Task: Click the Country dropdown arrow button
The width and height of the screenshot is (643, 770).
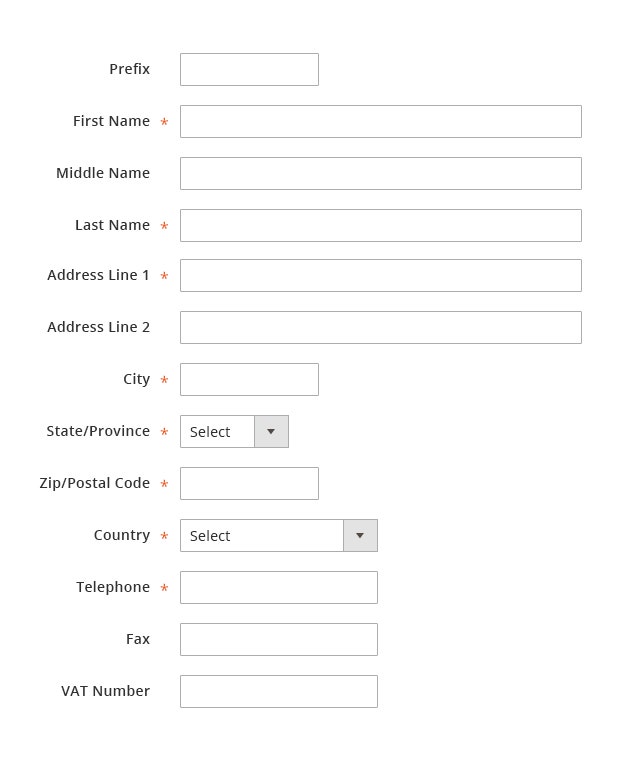Action: (x=360, y=536)
